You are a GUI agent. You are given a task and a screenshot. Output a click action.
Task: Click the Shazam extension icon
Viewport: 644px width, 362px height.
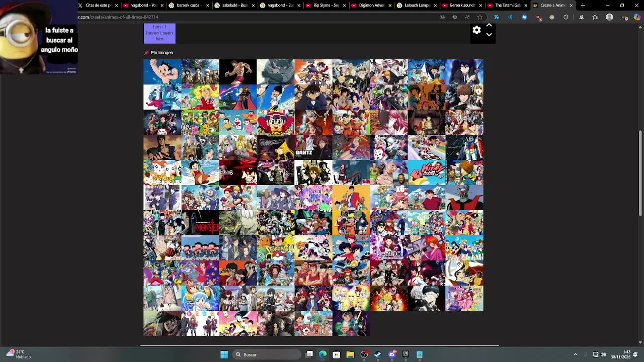pyautogui.click(x=524, y=17)
